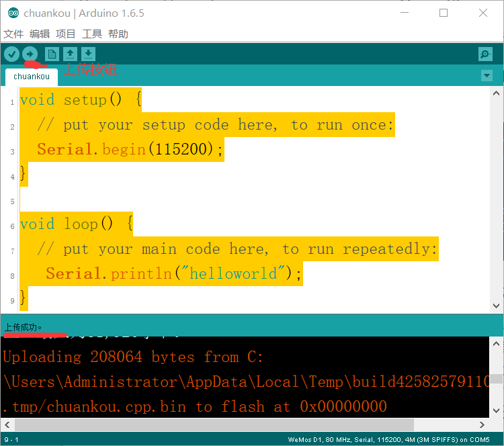Click the '9 - 1' cursor position indicator
The image size is (504, 446).
(x=11, y=439)
